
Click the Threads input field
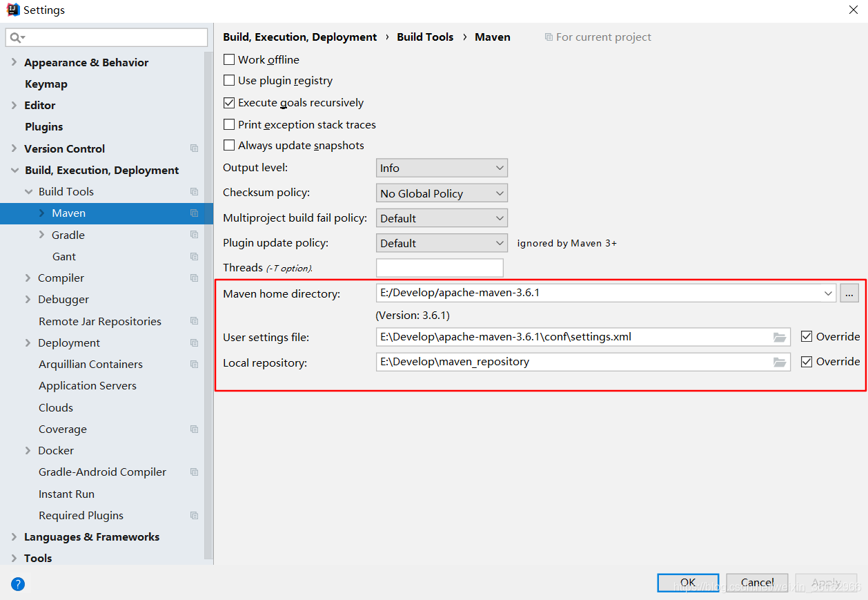(440, 268)
